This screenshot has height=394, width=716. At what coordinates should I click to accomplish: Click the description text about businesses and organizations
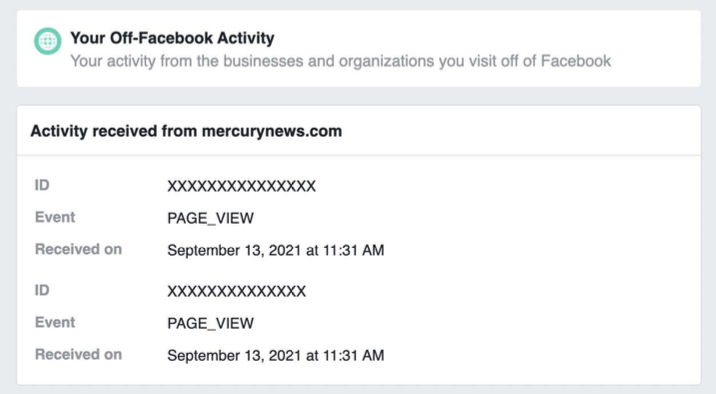(340, 61)
